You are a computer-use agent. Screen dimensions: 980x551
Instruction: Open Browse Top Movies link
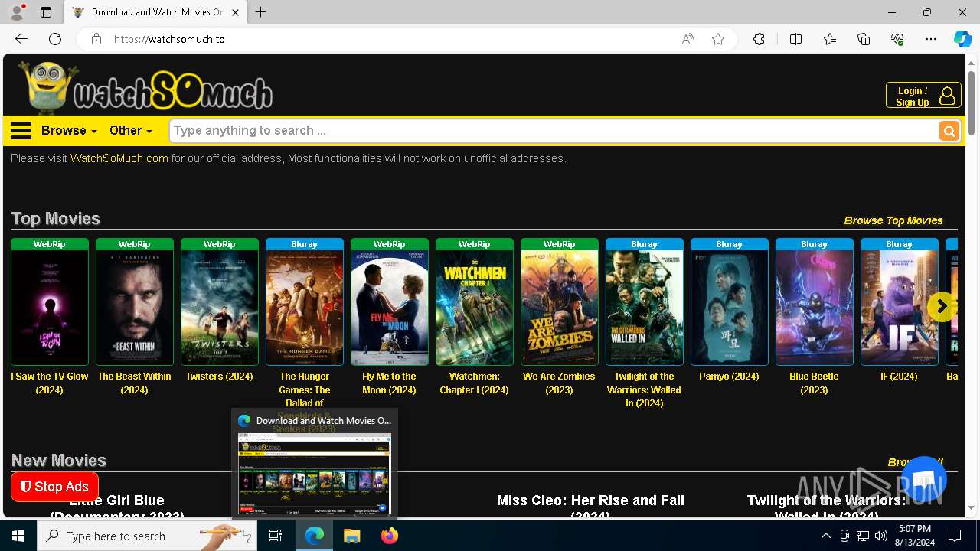[x=893, y=220]
